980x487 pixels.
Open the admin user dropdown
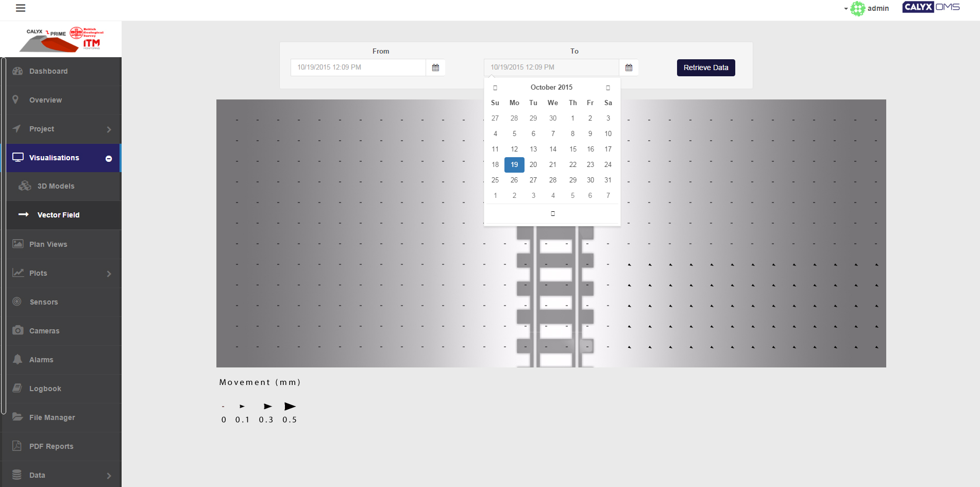870,8
